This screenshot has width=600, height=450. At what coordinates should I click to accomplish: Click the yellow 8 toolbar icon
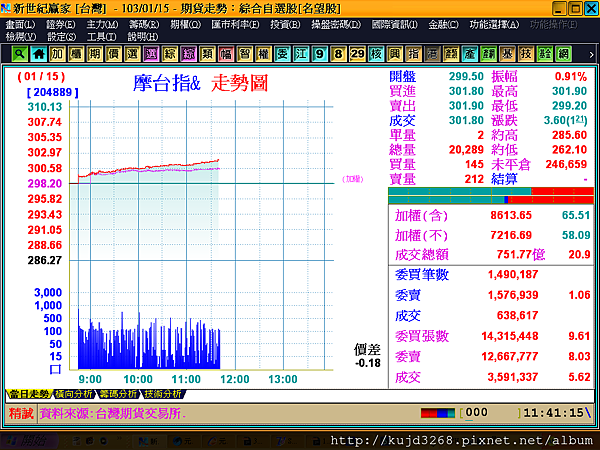click(x=338, y=54)
